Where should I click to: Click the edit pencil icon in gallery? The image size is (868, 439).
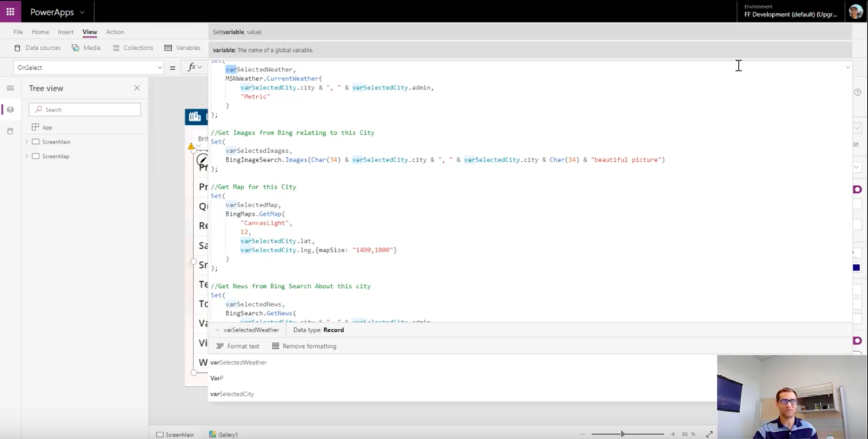[x=203, y=160]
